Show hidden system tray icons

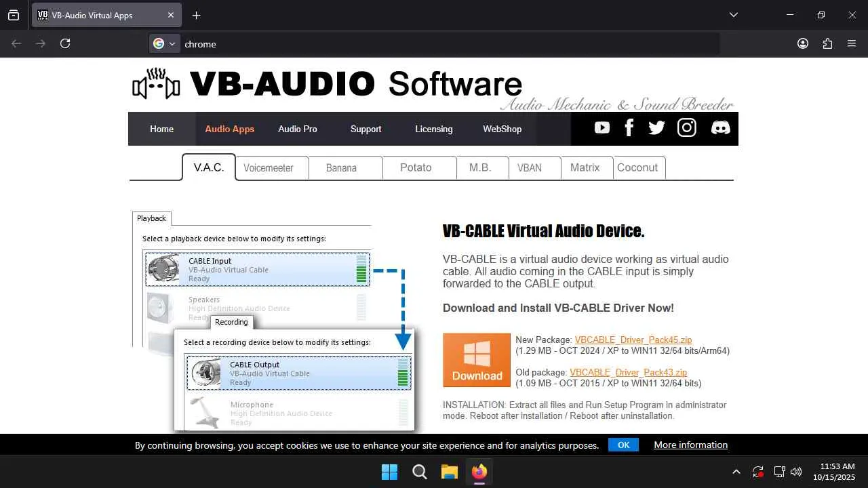736,472
